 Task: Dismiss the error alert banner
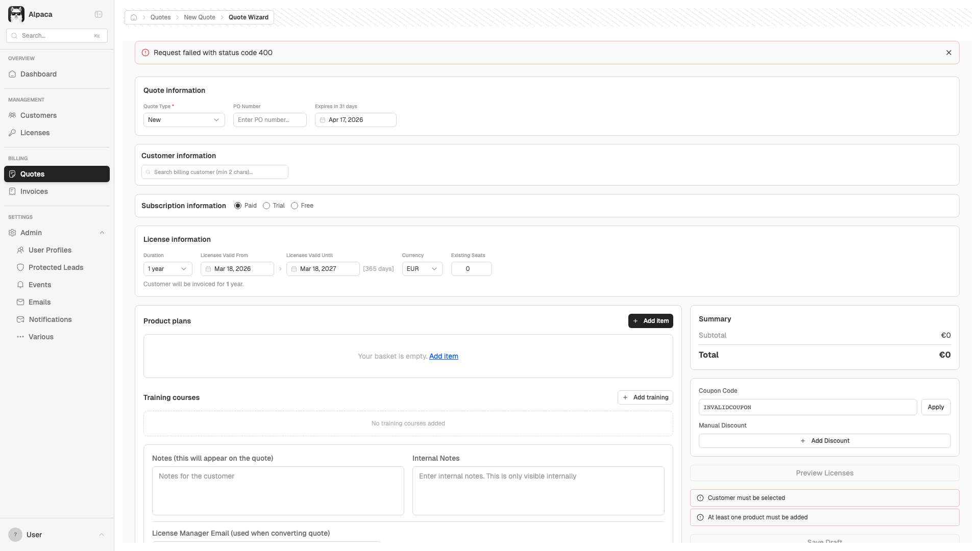(949, 53)
